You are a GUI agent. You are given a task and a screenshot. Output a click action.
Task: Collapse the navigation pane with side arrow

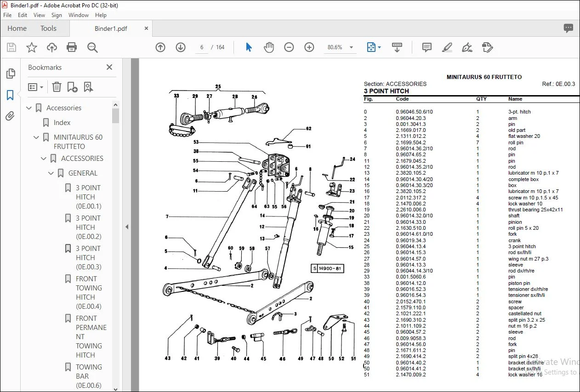pos(127,227)
